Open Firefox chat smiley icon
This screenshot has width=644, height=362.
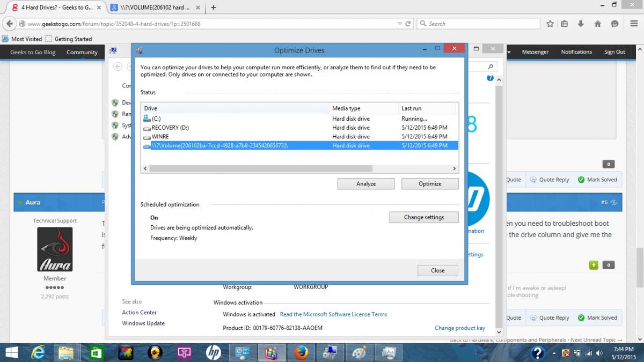pyautogui.click(x=614, y=24)
